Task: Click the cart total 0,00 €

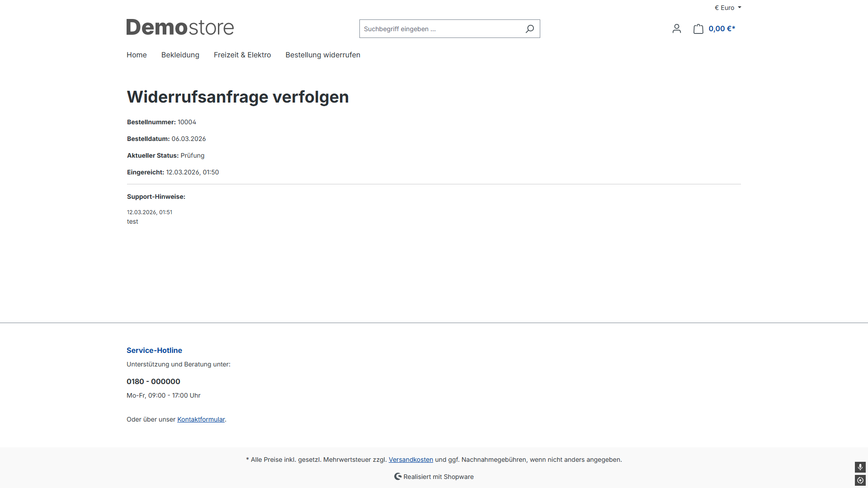Action: click(722, 29)
